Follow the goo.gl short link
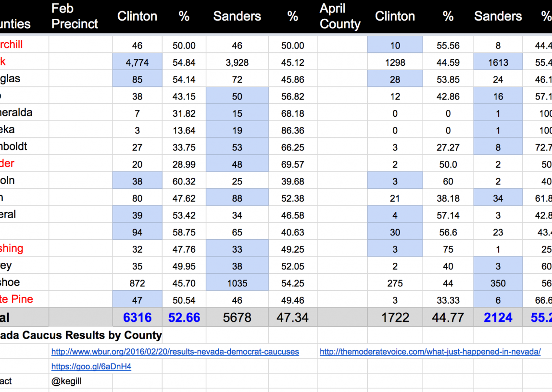 click(91, 367)
